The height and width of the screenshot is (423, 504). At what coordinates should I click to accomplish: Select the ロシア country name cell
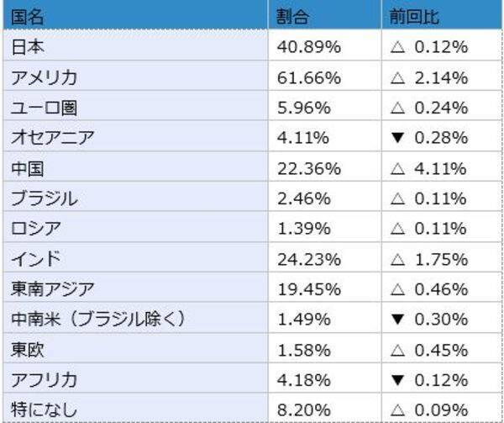point(35,229)
